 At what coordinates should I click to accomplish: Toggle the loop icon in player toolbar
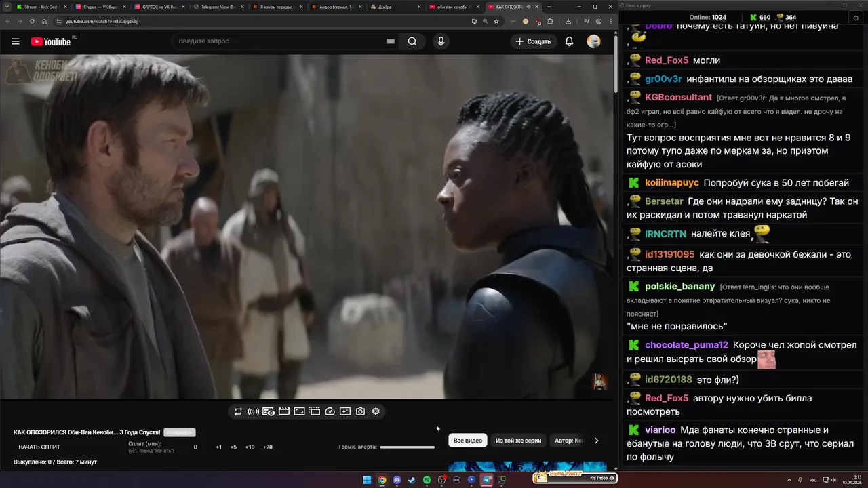pos(238,411)
